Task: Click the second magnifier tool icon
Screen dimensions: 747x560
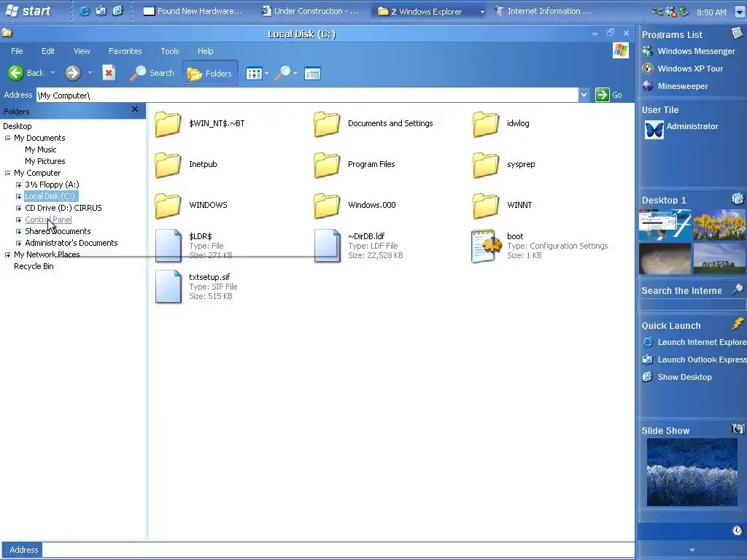Action: click(x=283, y=74)
